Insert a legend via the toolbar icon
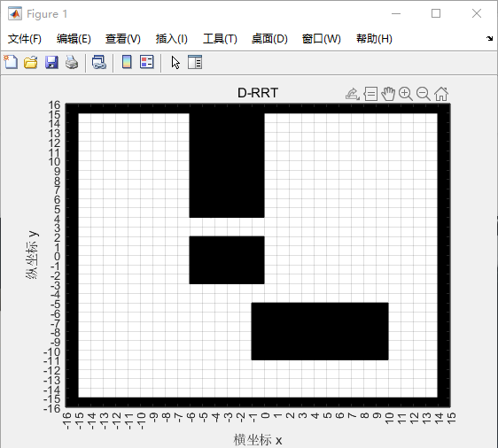Screen dimensions: 498x448 [x=147, y=62]
